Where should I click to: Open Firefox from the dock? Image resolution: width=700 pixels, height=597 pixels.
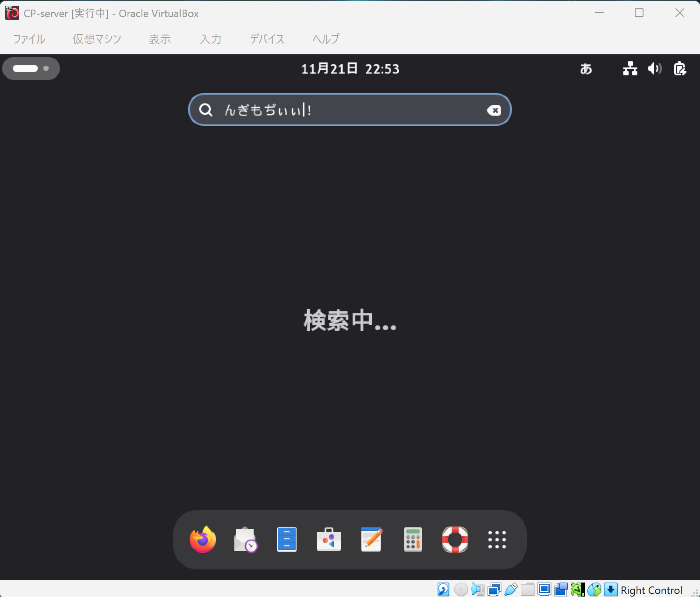point(203,540)
